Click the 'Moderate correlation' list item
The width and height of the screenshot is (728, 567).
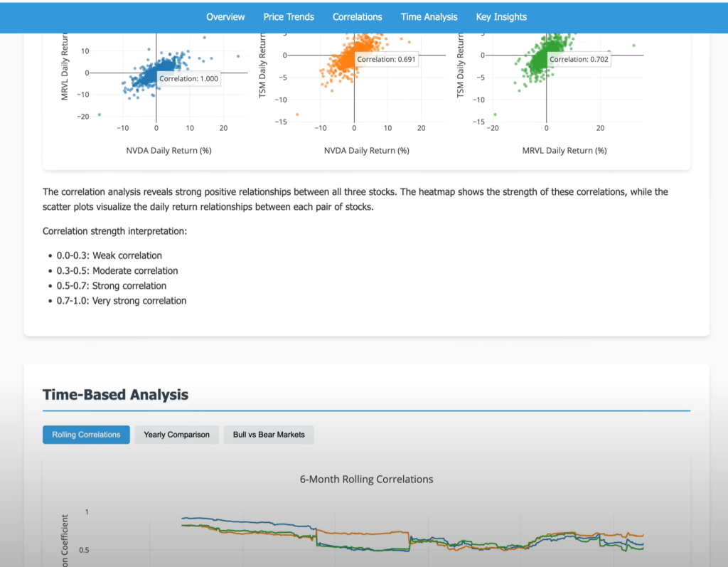[117, 271]
